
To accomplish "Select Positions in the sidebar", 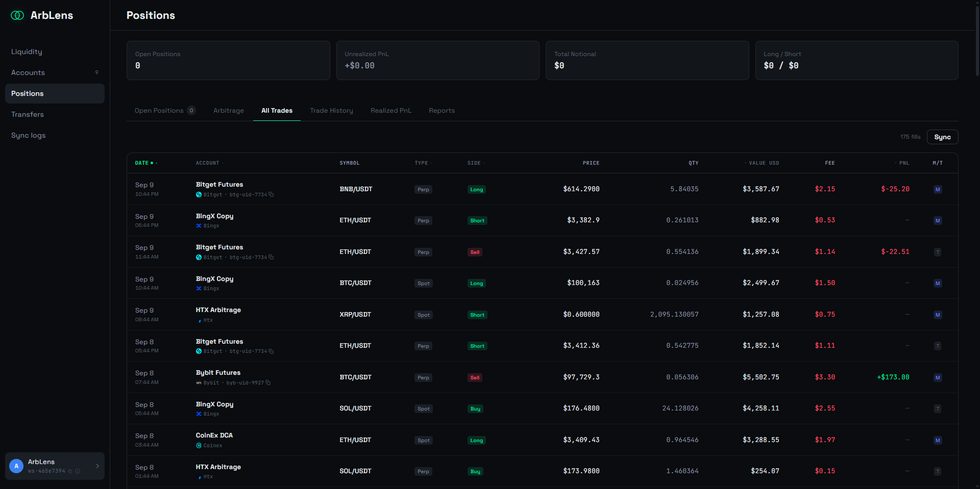I will pyautogui.click(x=55, y=93).
